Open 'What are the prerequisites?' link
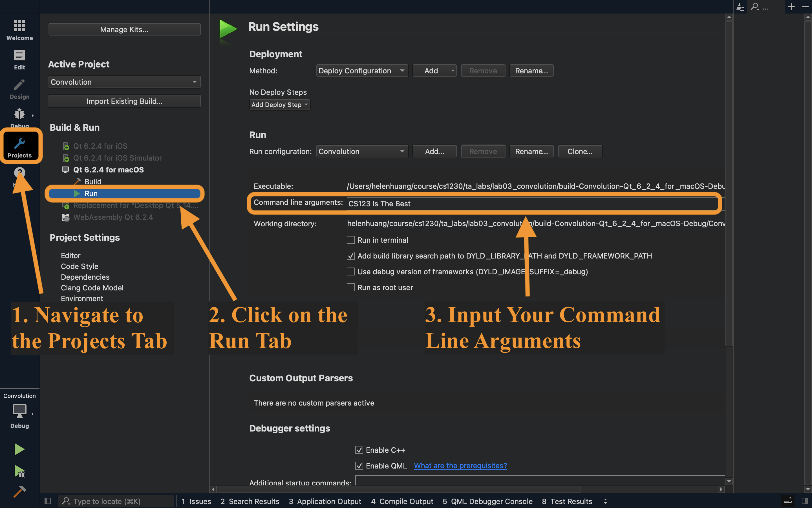The image size is (812, 508). 460,466
